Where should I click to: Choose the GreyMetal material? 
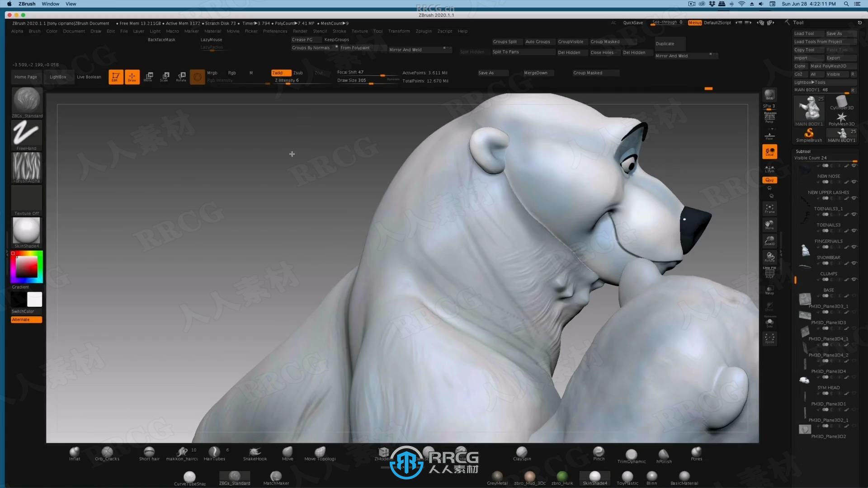point(497,478)
